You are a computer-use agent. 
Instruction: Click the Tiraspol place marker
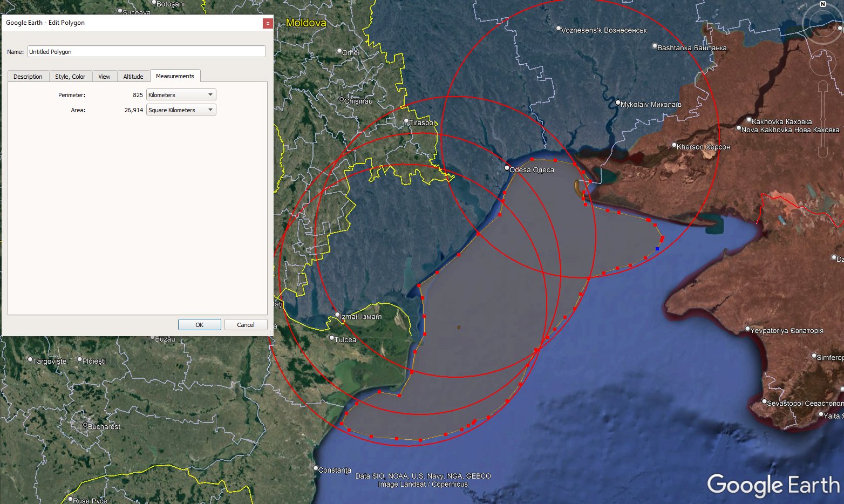[406, 121]
